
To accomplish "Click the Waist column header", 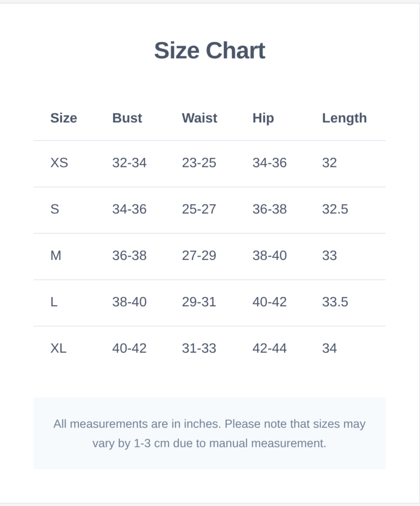I will click(x=199, y=118).
